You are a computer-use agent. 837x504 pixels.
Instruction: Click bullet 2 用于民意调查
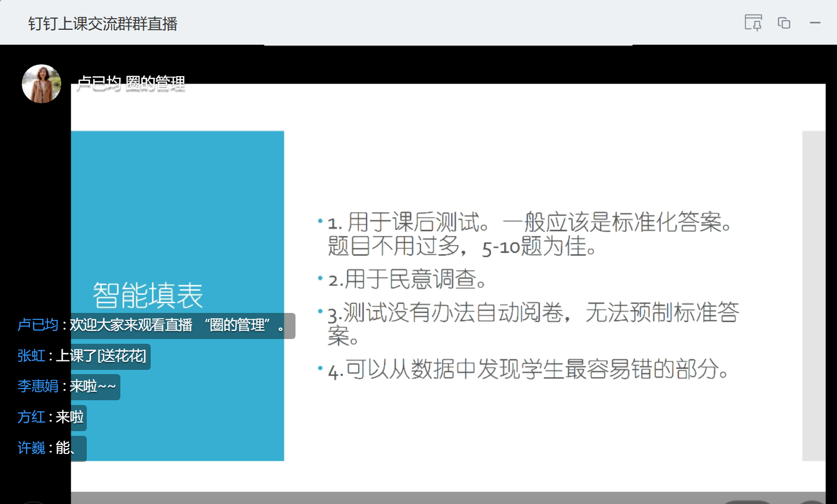pyautogui.click(x=407, y=279)
